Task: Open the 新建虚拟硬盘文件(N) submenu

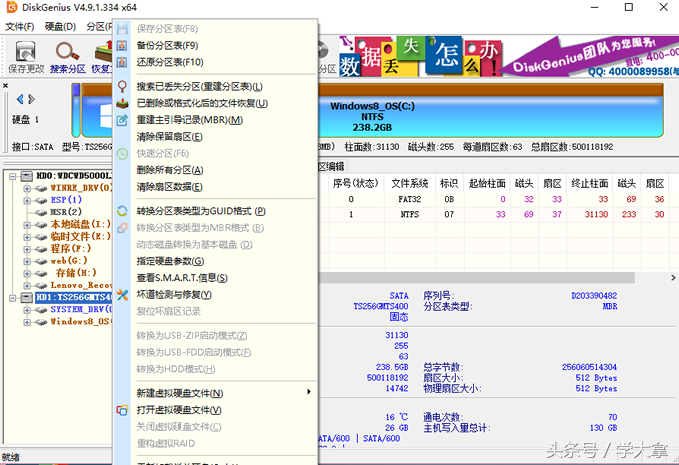Action: 216,393
